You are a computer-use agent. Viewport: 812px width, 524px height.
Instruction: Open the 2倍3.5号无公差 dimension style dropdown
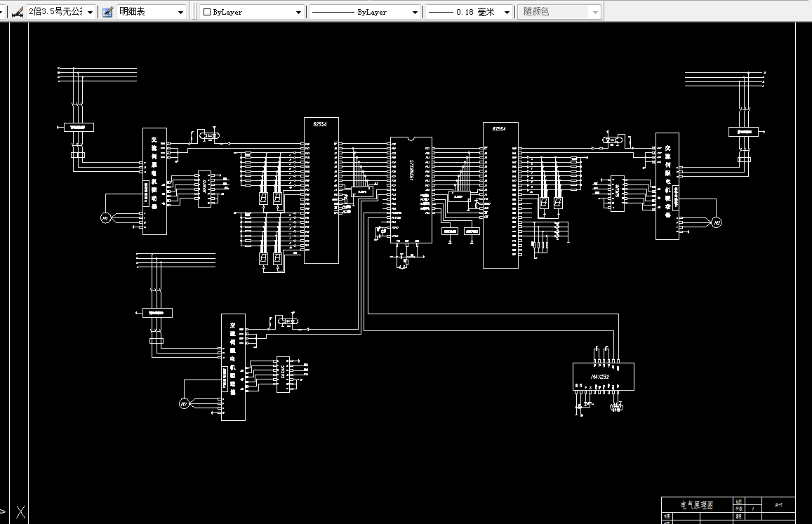[x=90, y=12]
